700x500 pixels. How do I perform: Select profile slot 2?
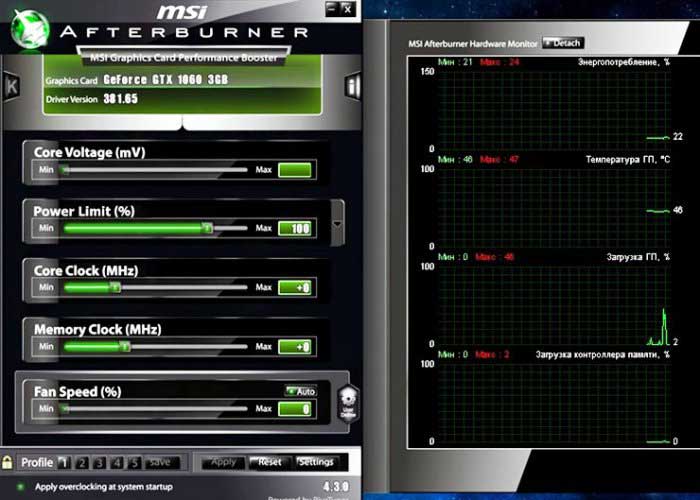(x=81, y=462)
